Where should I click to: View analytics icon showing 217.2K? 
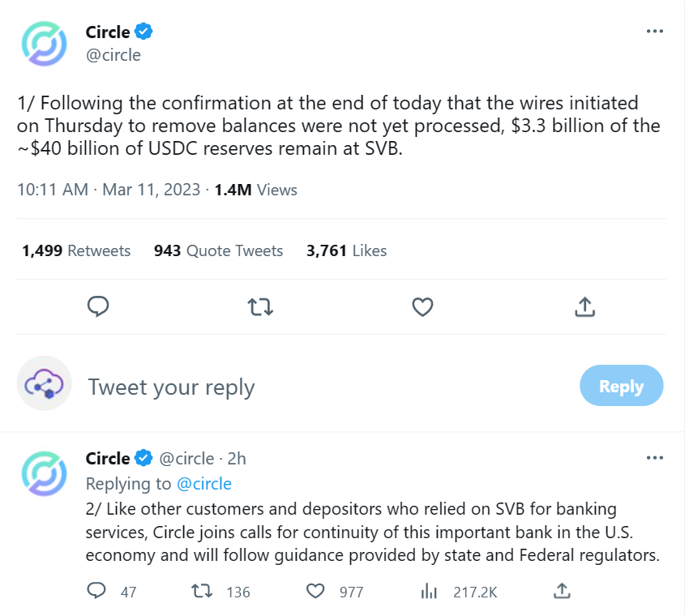[429, 591]
